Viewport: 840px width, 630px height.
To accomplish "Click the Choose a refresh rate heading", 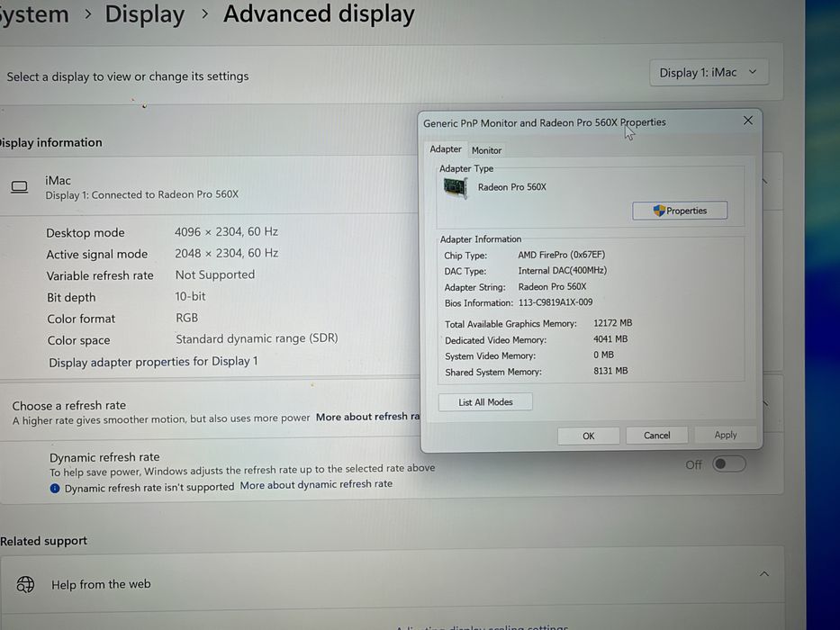I will (x=69, y=406).
